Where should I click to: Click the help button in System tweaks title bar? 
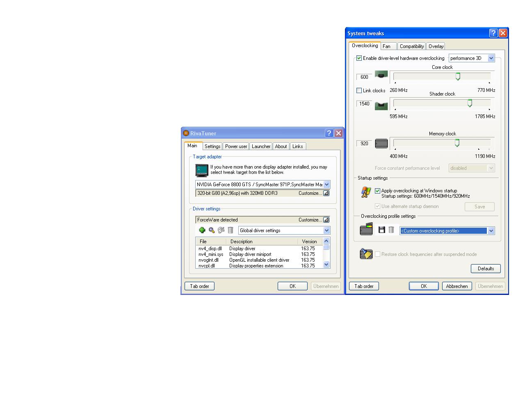(493, 33)
